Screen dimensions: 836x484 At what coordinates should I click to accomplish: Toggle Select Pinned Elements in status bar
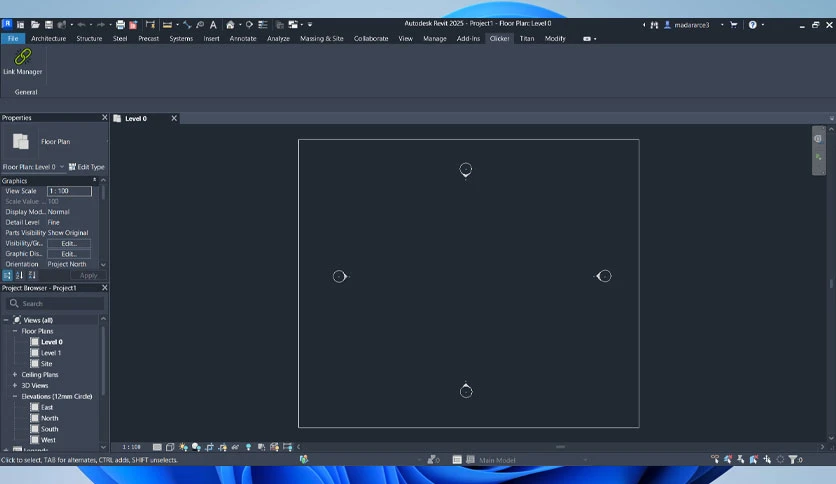(x=741, y=459)
